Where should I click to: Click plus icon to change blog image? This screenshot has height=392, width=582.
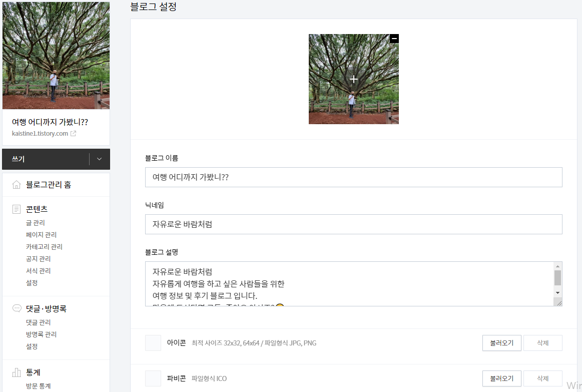click(x=354, y=79)
